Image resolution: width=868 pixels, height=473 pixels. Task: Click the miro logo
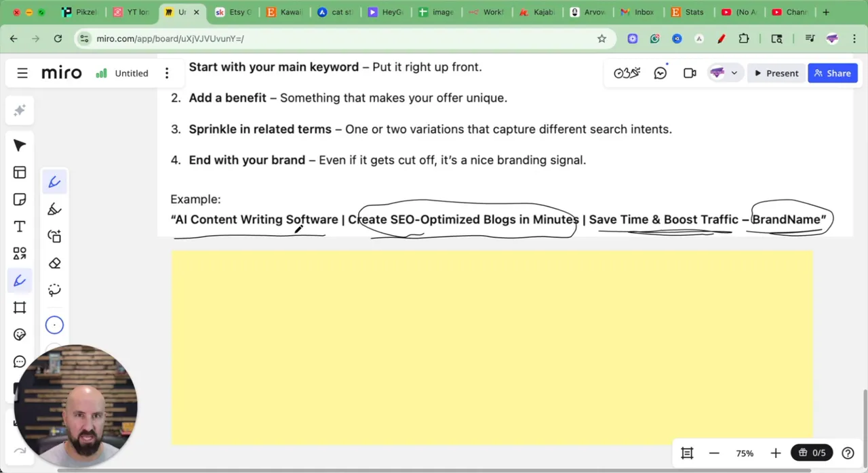61,73
